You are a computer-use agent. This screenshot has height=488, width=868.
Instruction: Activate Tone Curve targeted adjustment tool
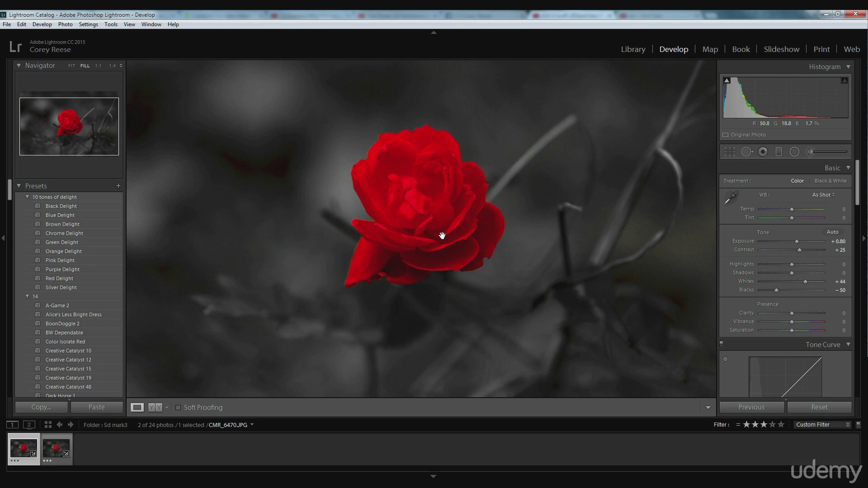(726, 359)
